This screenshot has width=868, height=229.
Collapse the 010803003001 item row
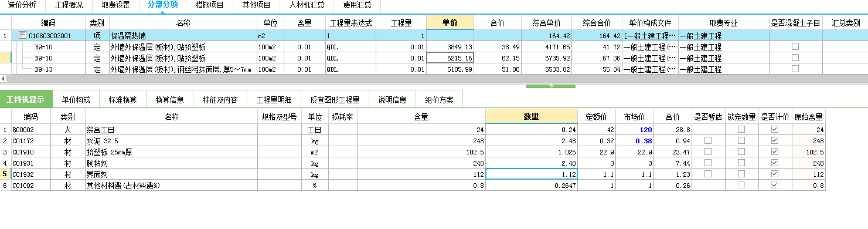click(22, 36)
